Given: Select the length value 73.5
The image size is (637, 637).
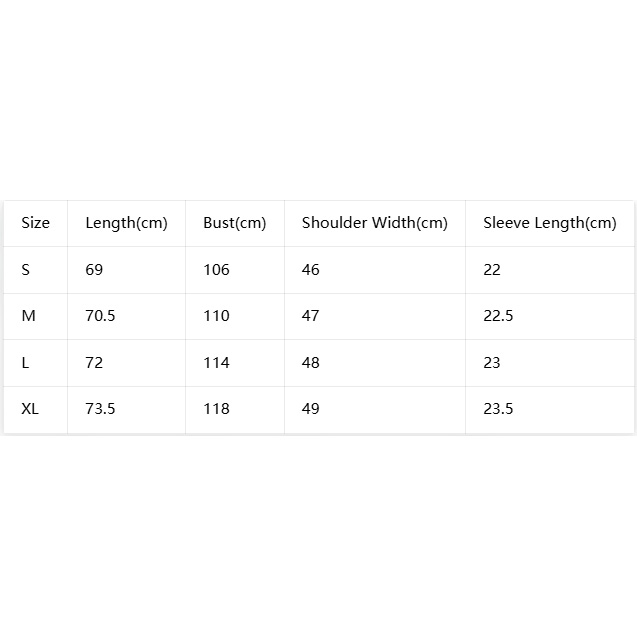Looking at the screenshot, I should coord(100,409).
